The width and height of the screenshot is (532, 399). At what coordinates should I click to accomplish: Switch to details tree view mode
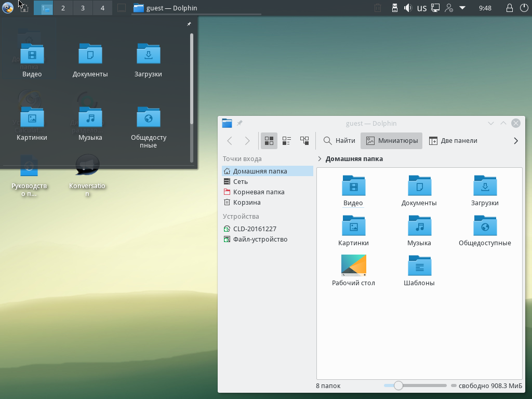(x=304, y=141)
